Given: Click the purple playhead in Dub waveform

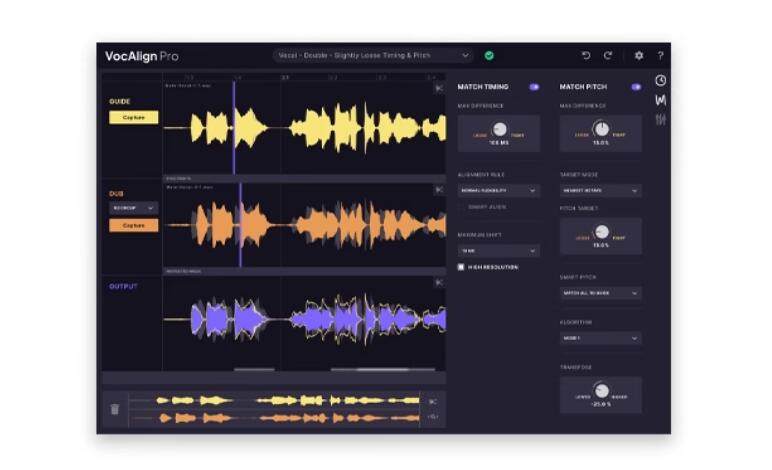Looking at the screenshot, I should pyautogui.click(x=241, y=225).
